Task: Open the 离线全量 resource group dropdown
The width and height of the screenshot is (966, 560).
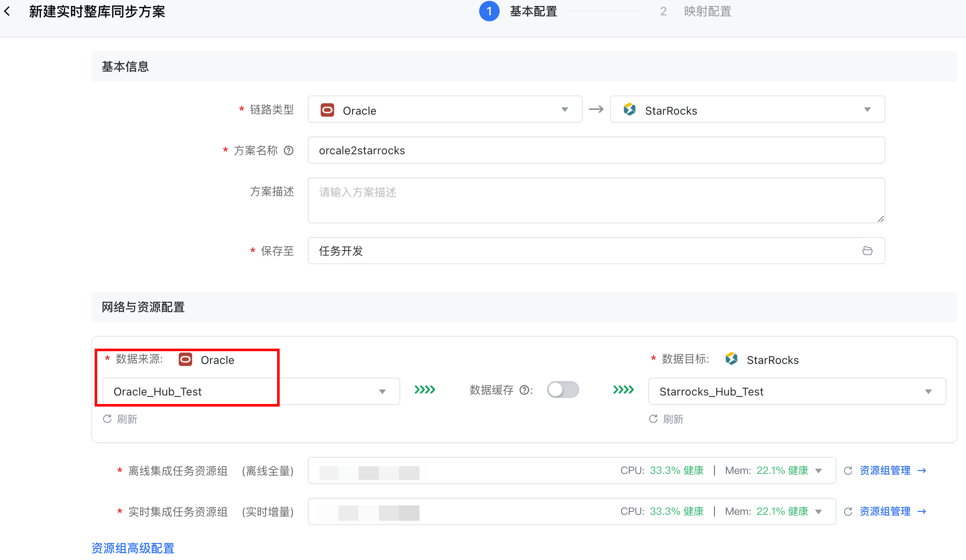Action: pyautogui.click(x=572, y=471)
